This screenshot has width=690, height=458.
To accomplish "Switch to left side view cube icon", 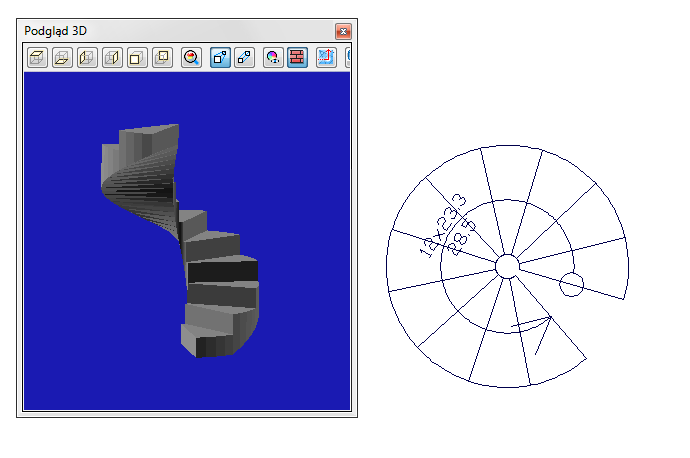I will pos(87,57).
